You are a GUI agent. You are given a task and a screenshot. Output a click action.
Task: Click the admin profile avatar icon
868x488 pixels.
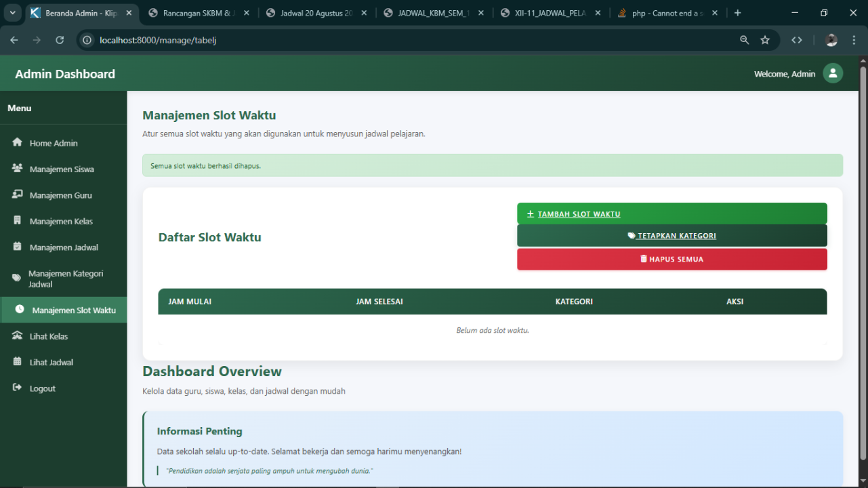833,73
